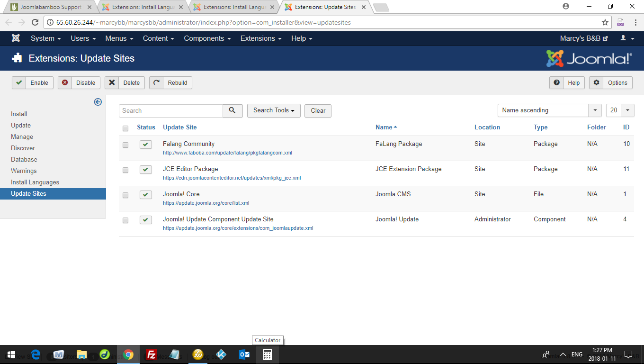
Task: Click the Clear search button
Action: 318,110
